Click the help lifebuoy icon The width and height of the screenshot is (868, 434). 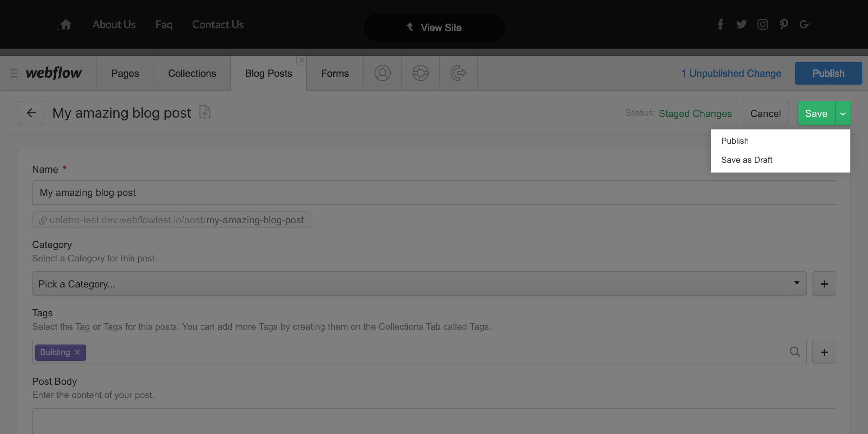(420, 73)
